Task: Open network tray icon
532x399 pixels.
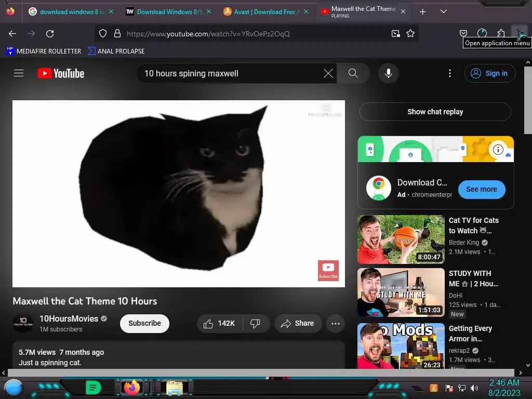Action: 462,388
